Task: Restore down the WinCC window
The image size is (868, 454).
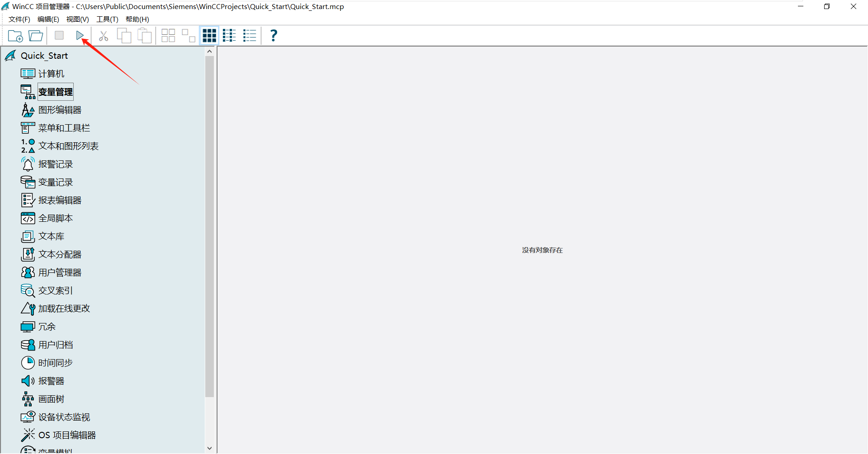Action: 827,6
